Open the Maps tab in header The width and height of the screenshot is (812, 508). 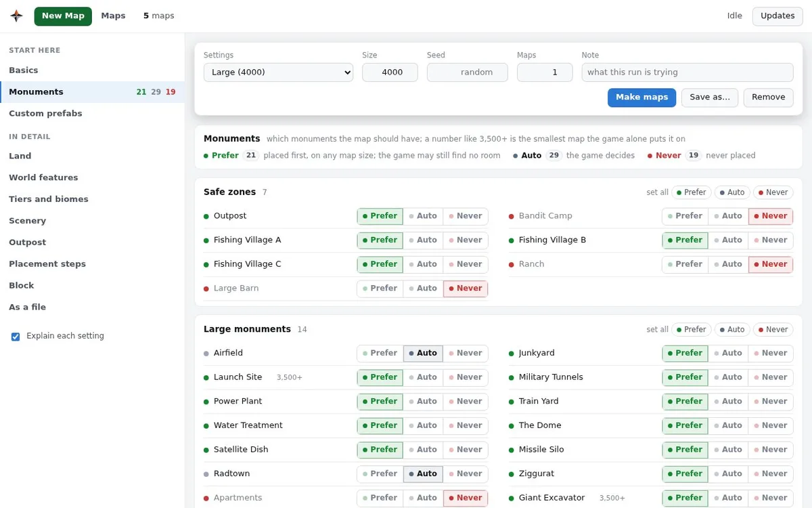click(x=113, y=16)
